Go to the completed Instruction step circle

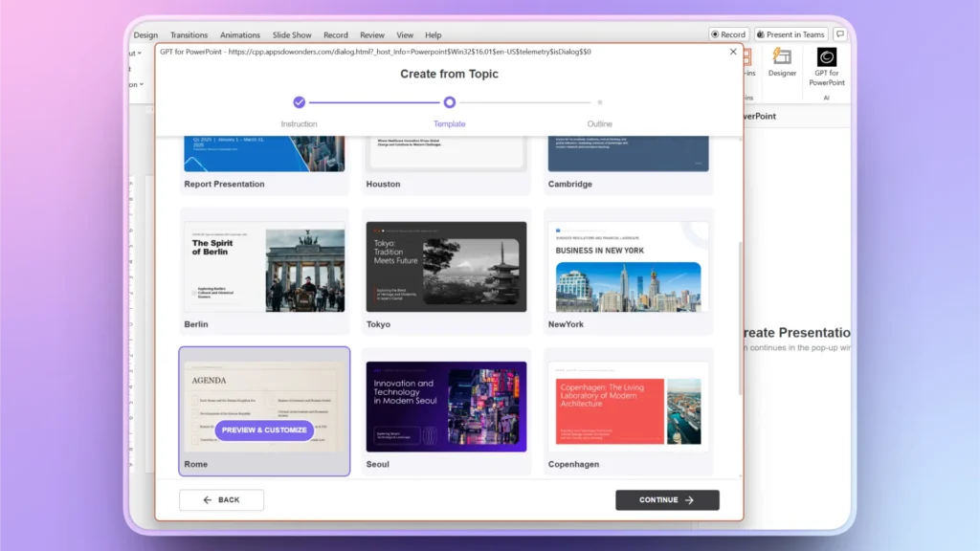(300, 101)
